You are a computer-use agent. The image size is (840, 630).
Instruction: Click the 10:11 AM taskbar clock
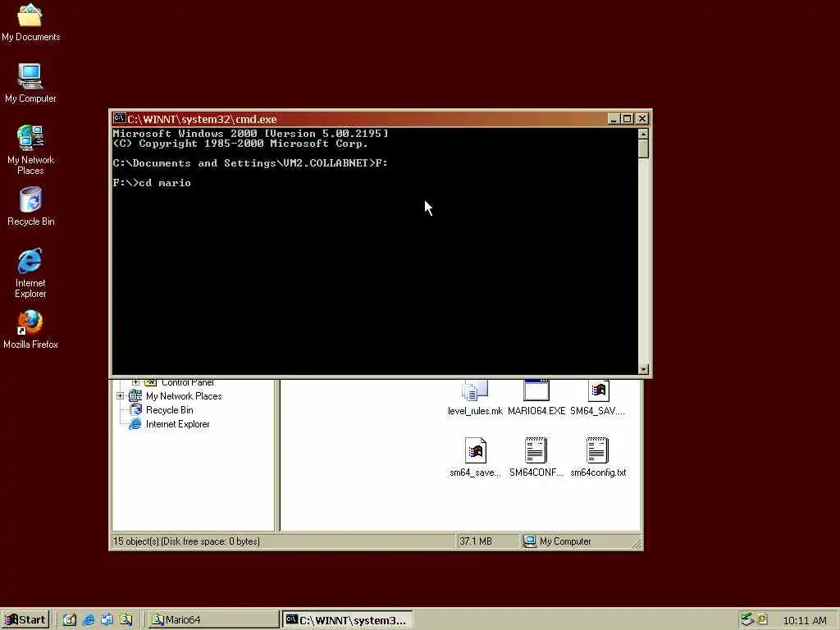click(805, 620)
